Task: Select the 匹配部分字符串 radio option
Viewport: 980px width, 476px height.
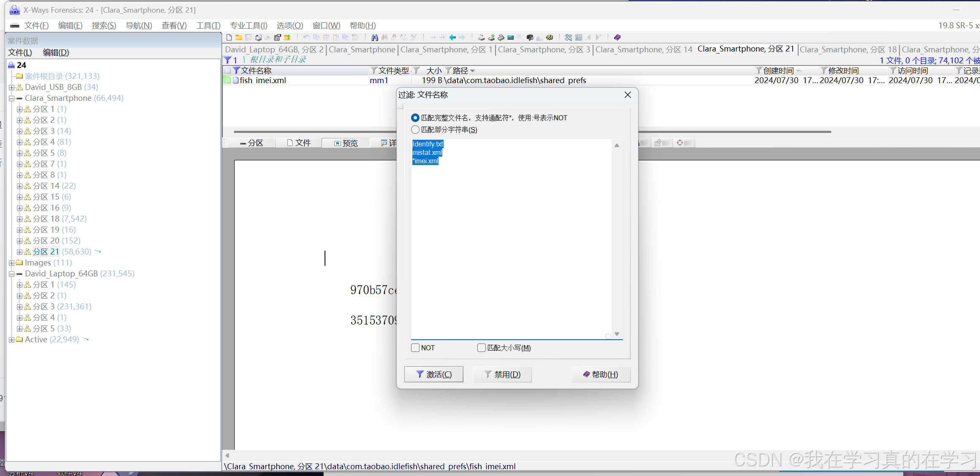Action: click(415, 130)
